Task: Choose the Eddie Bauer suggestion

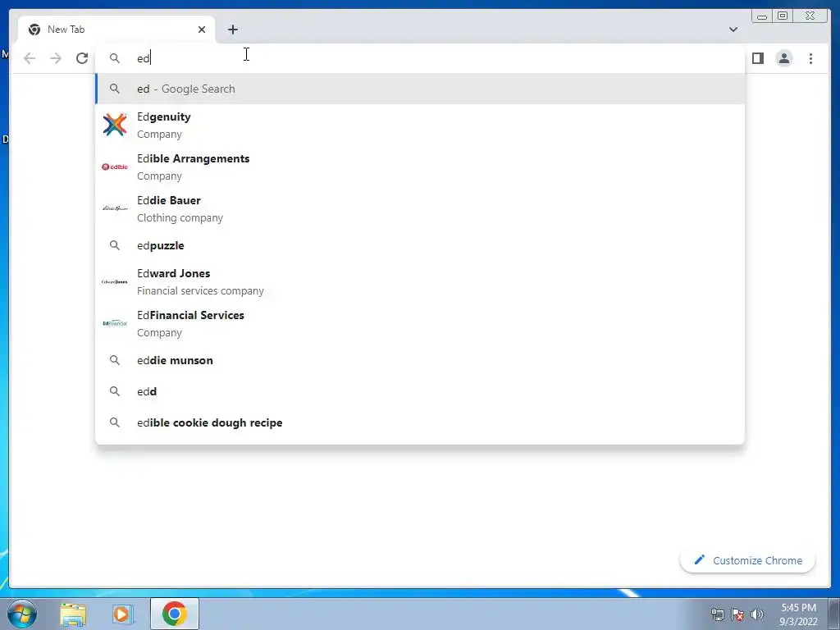Action: 420,209
